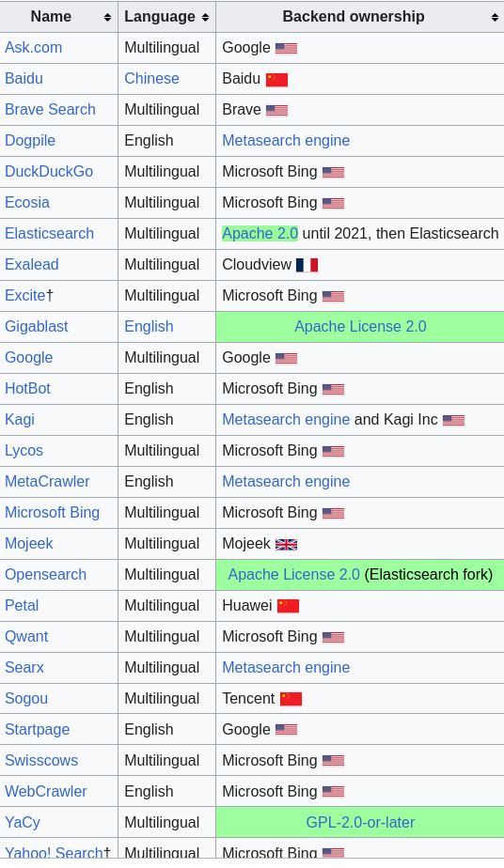Visit the Brave Search link
Screen dimensions: 504x868
[50, 110]
